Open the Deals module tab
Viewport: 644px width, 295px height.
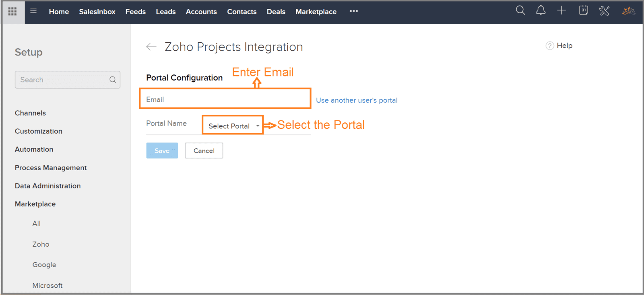pos(276,12)
